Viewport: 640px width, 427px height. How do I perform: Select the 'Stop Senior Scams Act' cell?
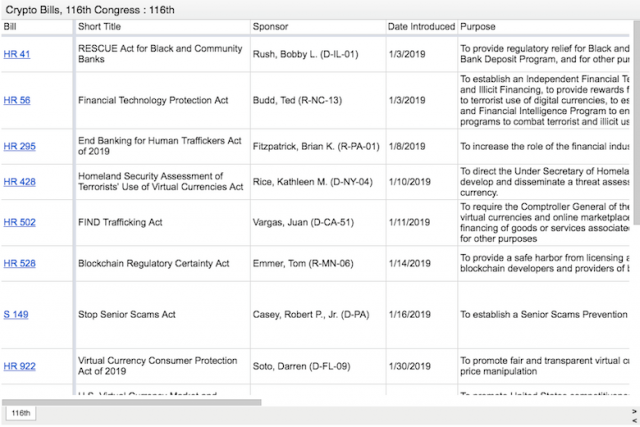click(162, 314)
